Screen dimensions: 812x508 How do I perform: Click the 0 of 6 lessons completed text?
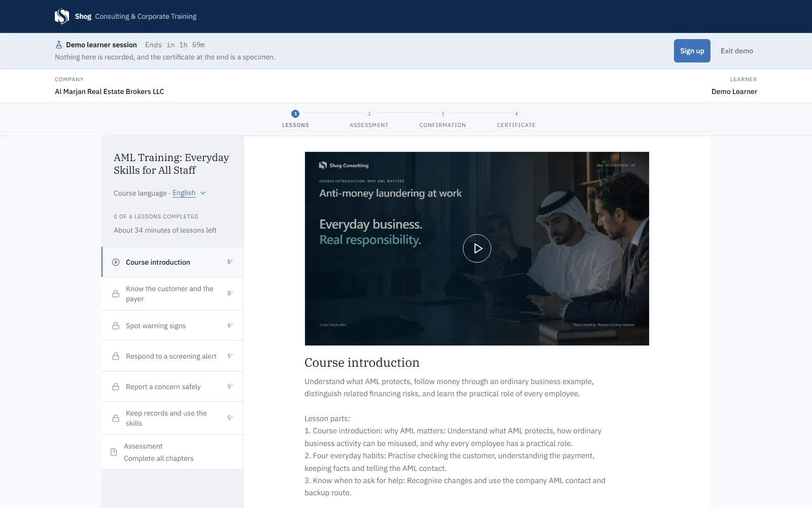pos(156,216)
